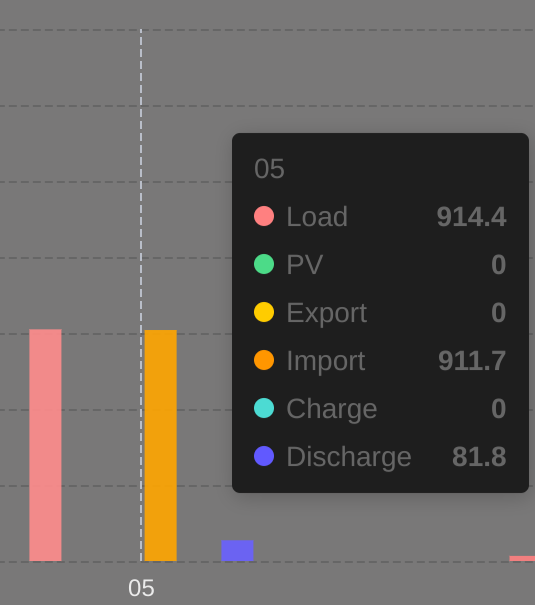Viewport: 535px width, 605px height.
Task: Click the white dashed vertical cursor line
Action: (x=141, y=295)
